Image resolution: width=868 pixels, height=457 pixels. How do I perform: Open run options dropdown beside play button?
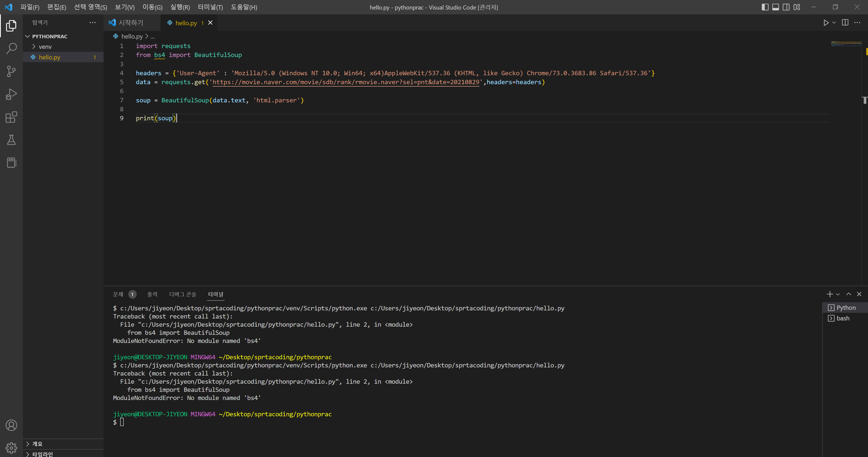click(x=834, y=23)
